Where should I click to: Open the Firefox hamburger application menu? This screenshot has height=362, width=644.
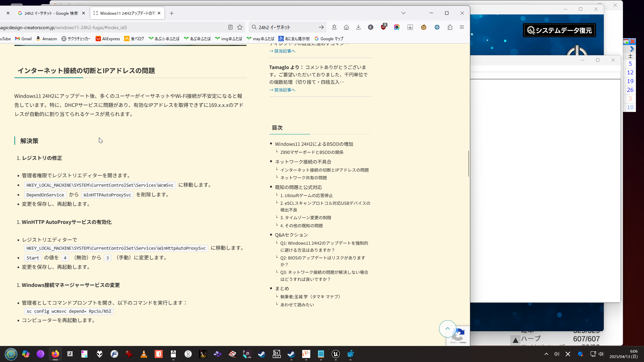462,27
